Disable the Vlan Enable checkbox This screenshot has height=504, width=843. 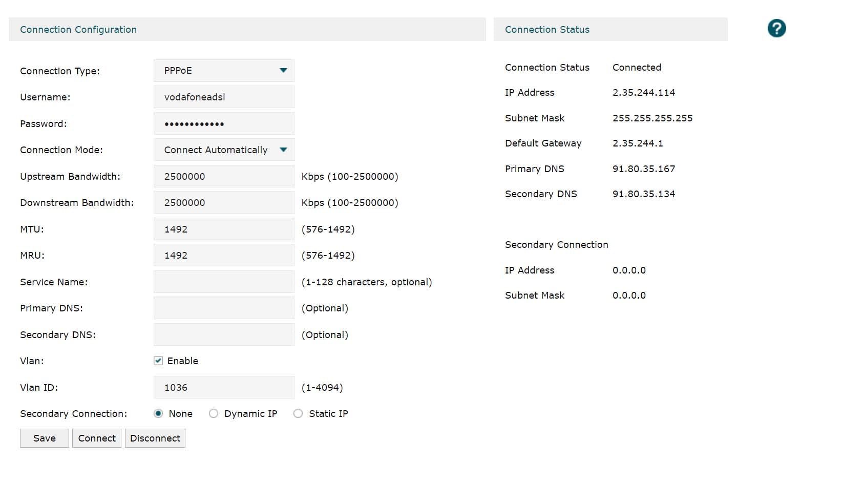[x=158, y=361]
